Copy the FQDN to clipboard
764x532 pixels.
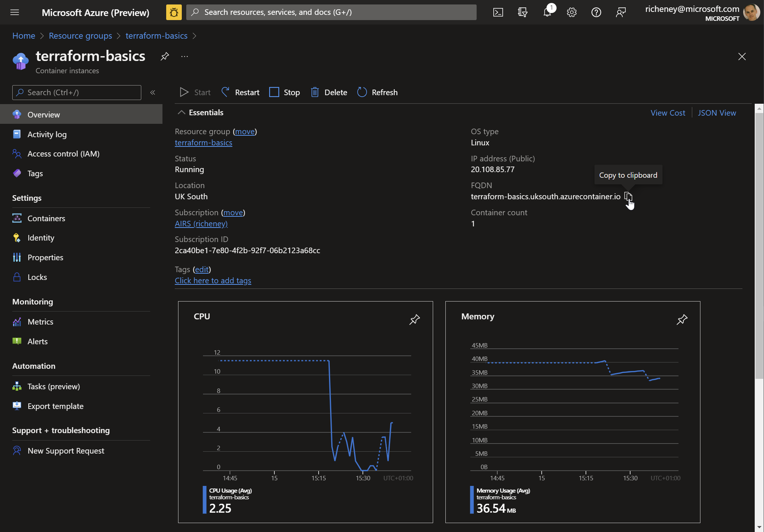(628, 196)
